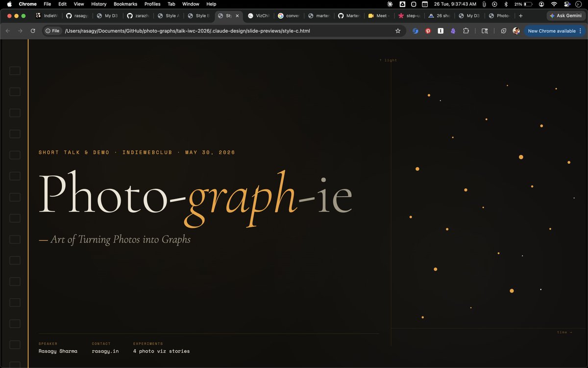This screenshot has height=368, width=588.
Task: Open the Bookmarks menu
Action: 125,4
